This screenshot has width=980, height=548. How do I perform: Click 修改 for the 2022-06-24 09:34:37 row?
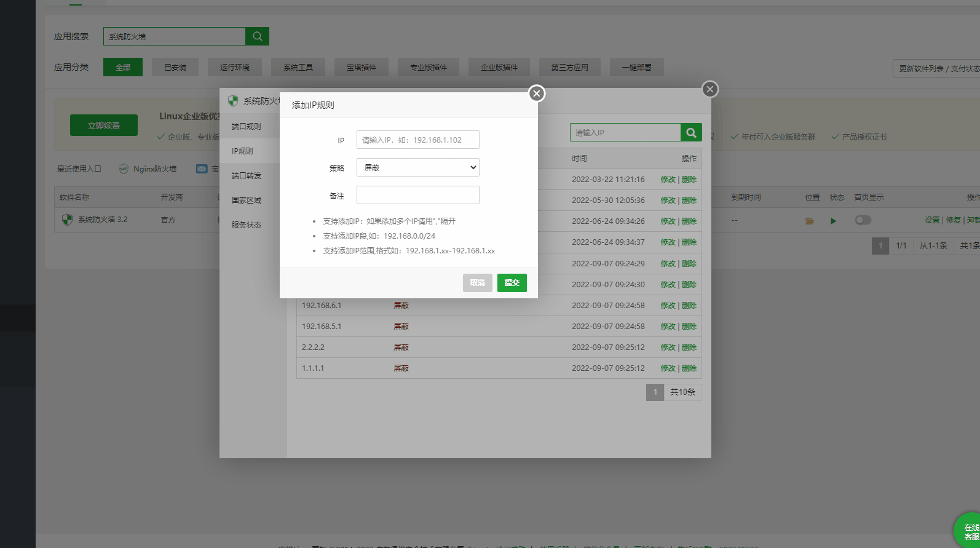point(668,242)
